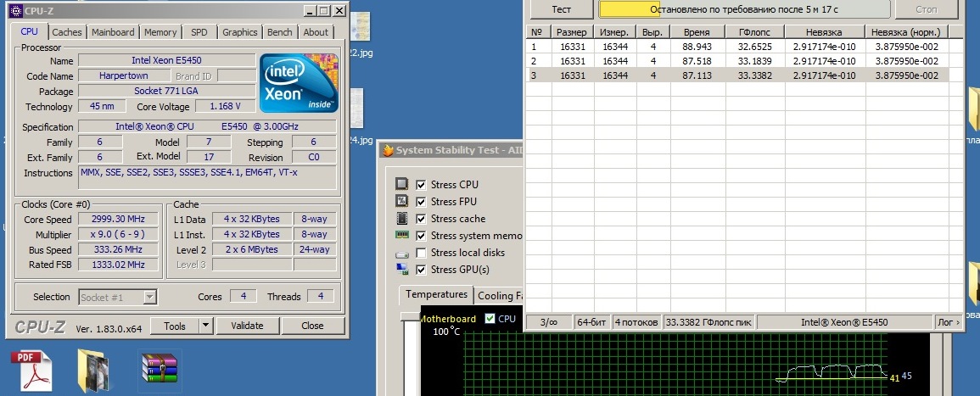This screenshot has width=980, height=396.
Task: Click the Intel Xeon E5450 status bar entry
Action: tap(844, 322)
